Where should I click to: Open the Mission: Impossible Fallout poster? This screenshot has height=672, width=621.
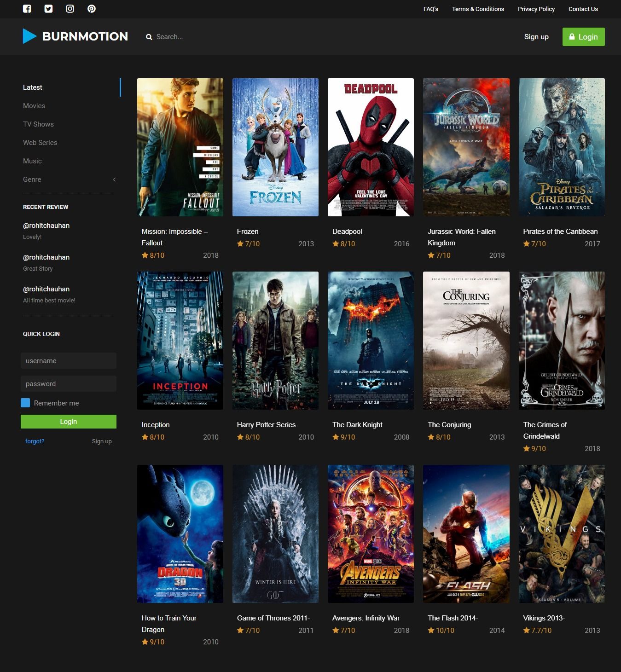pyautogui.click(x=180, y=147)
